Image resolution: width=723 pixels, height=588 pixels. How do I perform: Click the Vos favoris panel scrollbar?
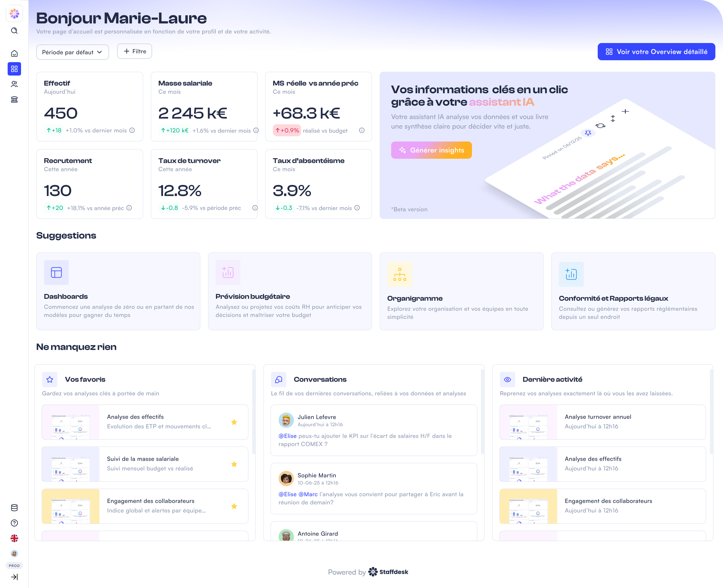pyautogui.click(x=254, y=412)
